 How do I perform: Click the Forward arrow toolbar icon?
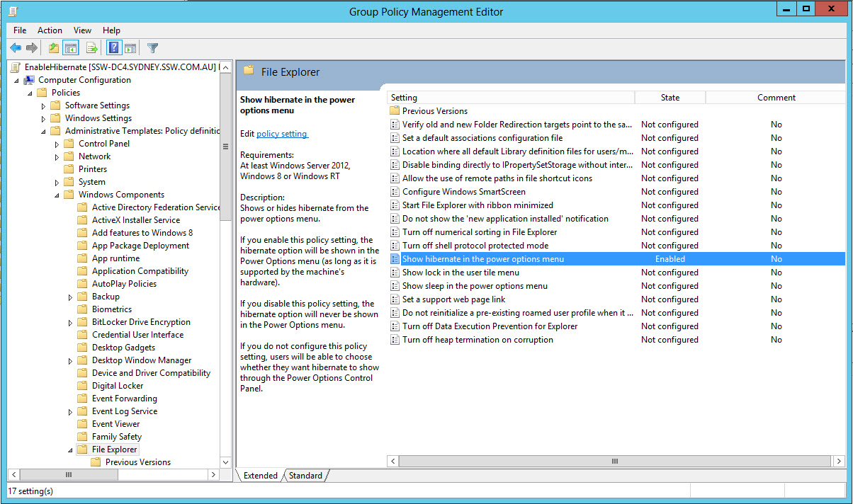click(x=32, y=48)
